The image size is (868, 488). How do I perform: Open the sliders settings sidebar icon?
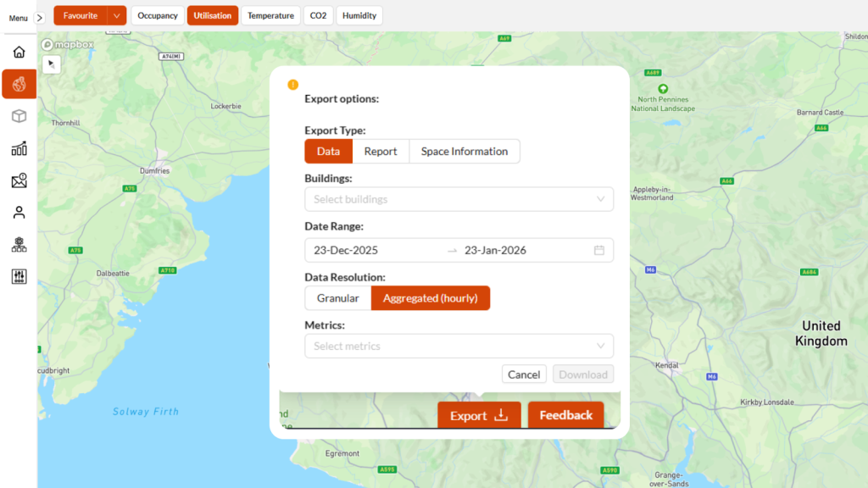tap(19, 276)
